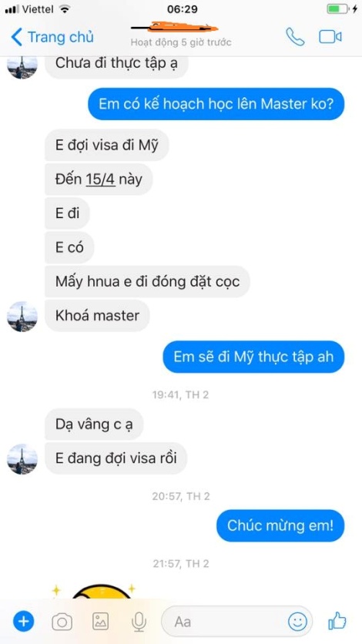Open the blue plus attachments menu
This screenshot has width=362, height=644.
click(23, 622)
